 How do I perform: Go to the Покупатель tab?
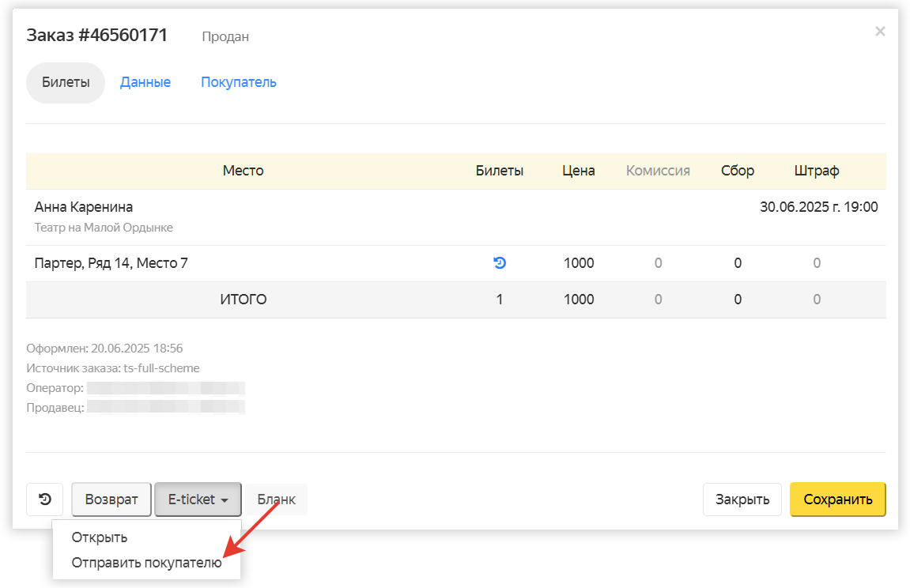239,82
